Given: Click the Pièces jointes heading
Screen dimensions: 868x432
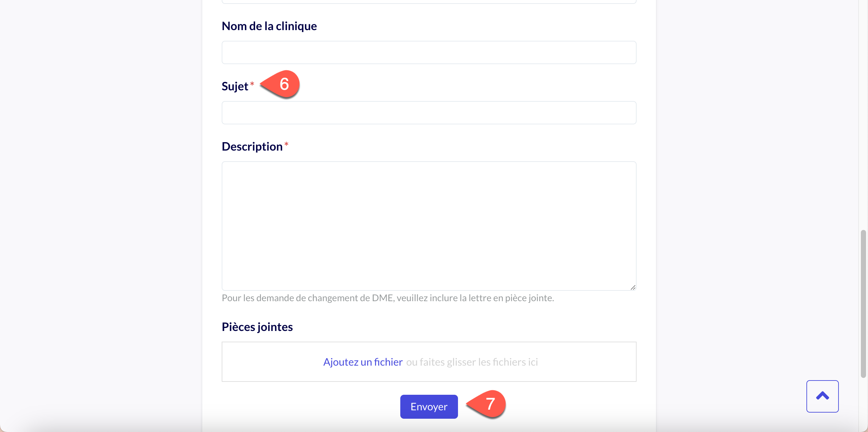Looking at the screenshot, I should (257, 327).
